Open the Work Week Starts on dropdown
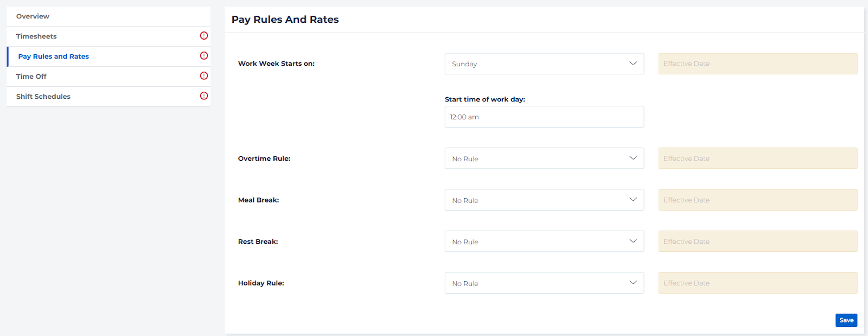This screenshot has width=868, height=336. point(544,64)
